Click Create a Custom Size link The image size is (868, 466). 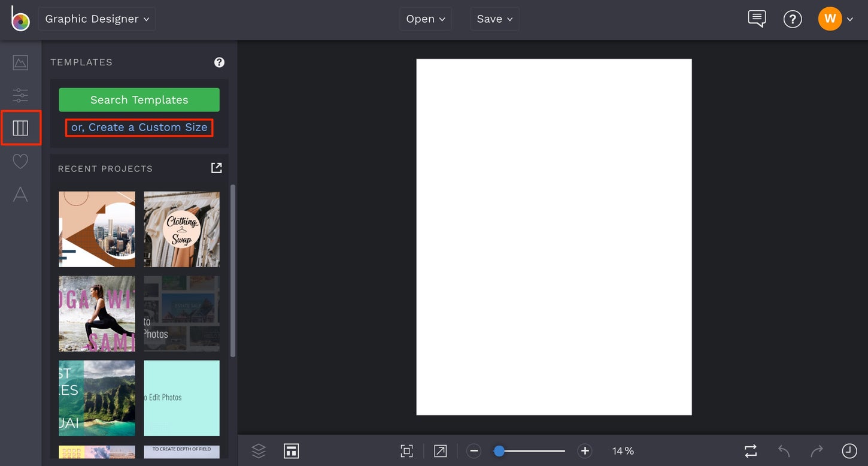(139, 127)
